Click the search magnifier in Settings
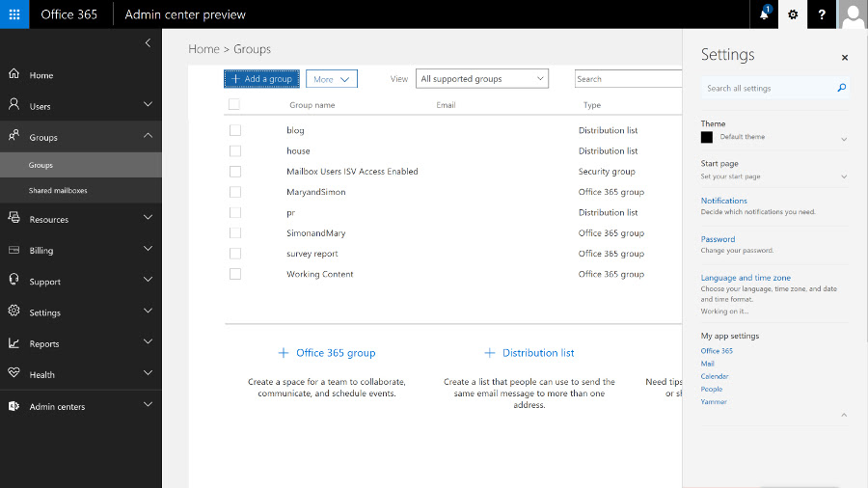The height and width of the screenshot is (488, 868). coord(841,88)
